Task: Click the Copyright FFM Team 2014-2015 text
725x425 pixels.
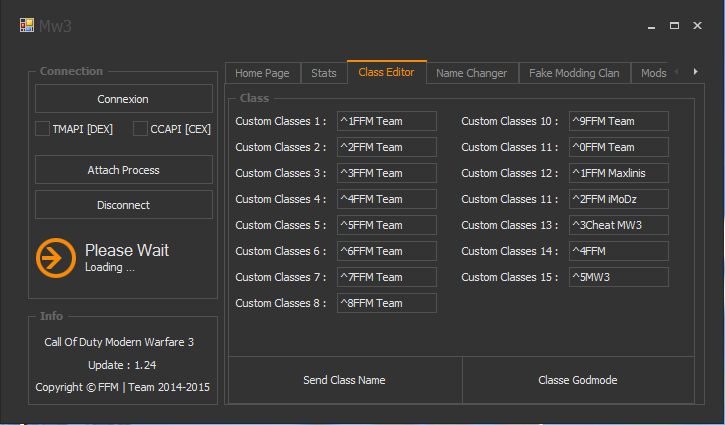Action: (x=123, y=387)
